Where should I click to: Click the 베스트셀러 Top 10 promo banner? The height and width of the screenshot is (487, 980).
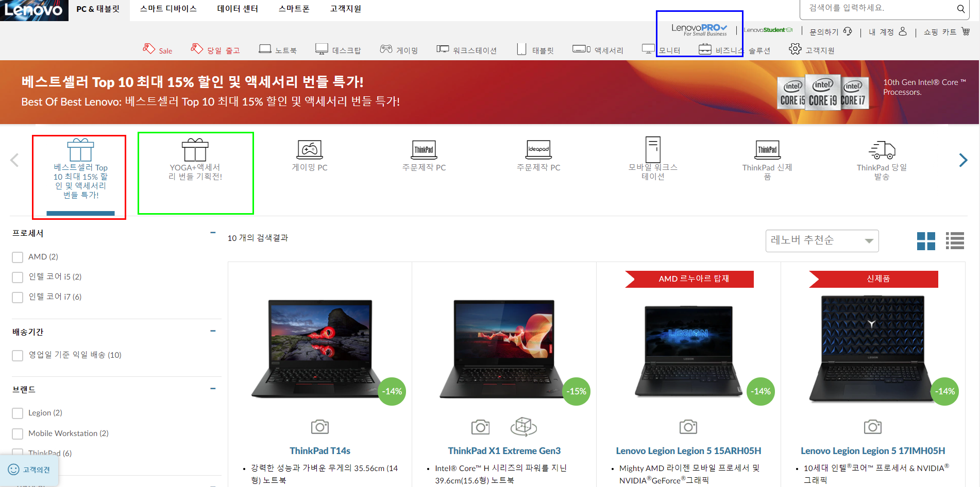click(489, 92)
